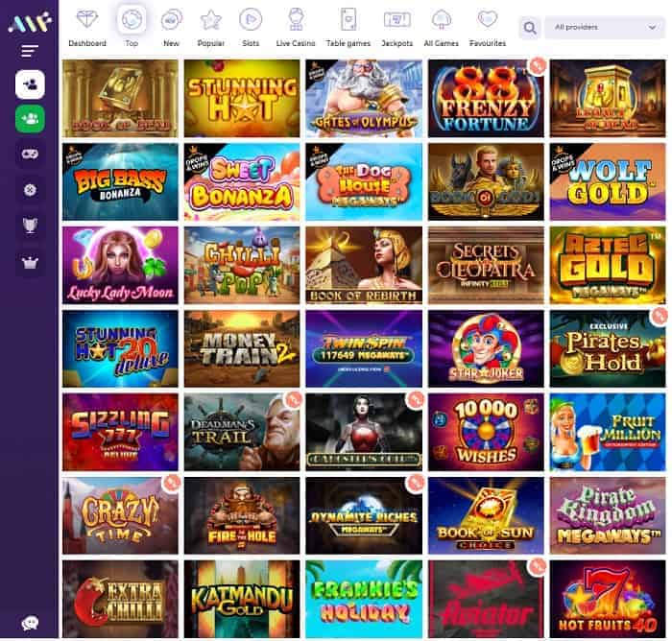
Task: Click the green group icon in sidebar
Action: click(30, 119)
